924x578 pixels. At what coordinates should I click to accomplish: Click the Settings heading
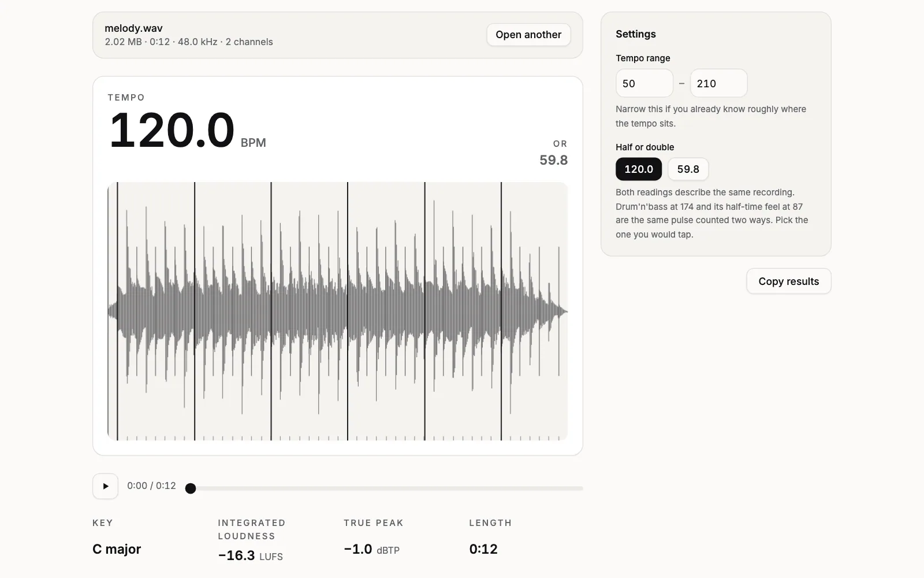(636, 34)
